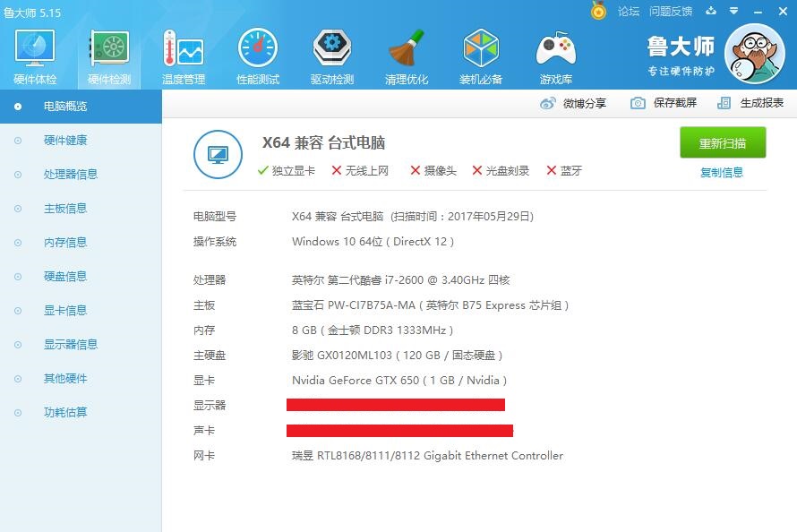Open the 驱动检测 driver detection tool

[332, 57]
